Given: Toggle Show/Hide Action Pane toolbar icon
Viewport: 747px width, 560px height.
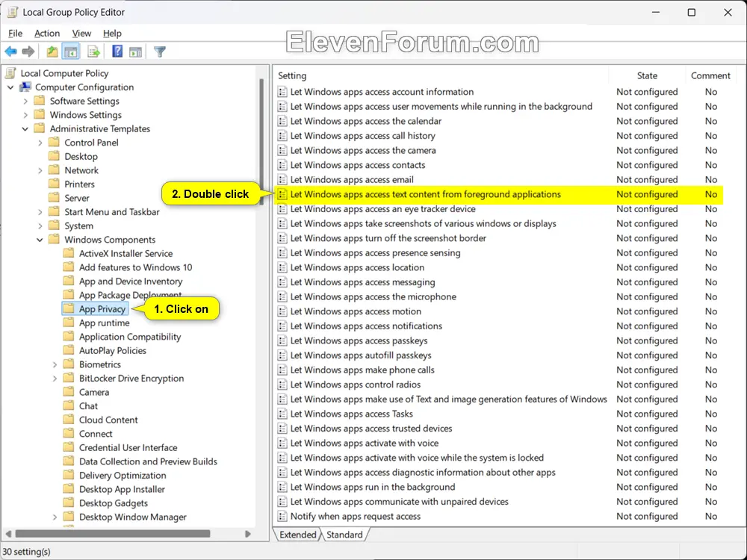Looking at the screenshot, I should pos(135,52).
